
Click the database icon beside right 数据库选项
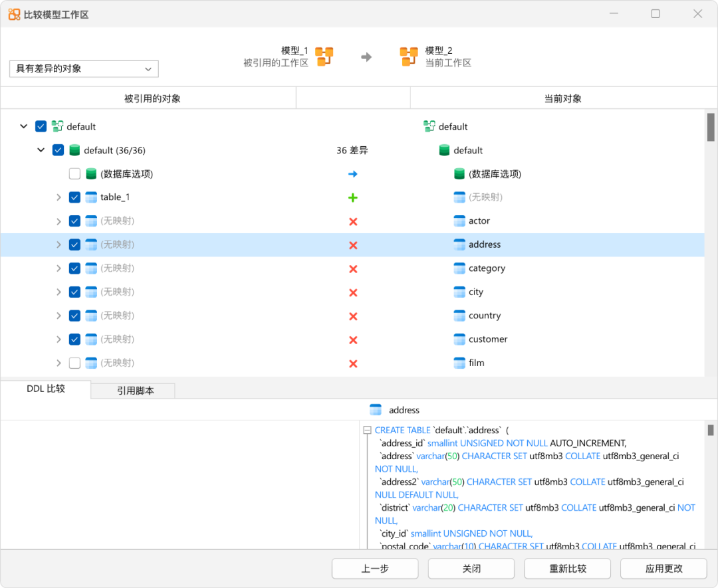pyautogui.click(x=459, y=174)
